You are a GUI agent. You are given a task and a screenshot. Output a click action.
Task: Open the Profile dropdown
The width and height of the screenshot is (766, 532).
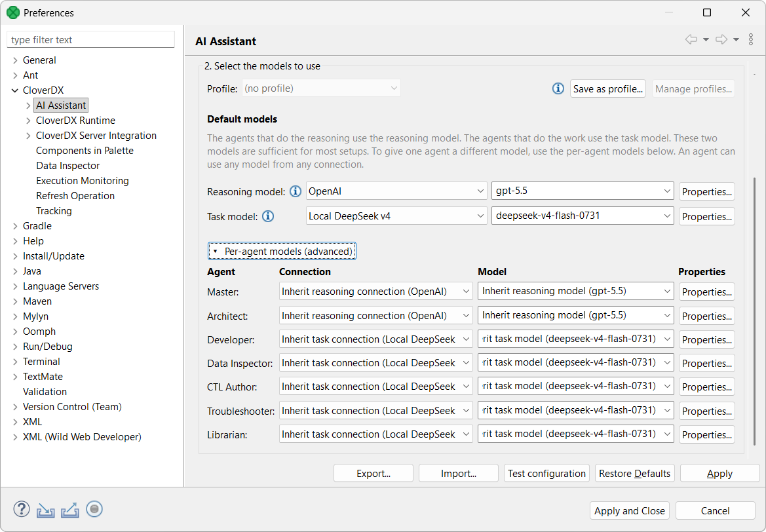321,88
